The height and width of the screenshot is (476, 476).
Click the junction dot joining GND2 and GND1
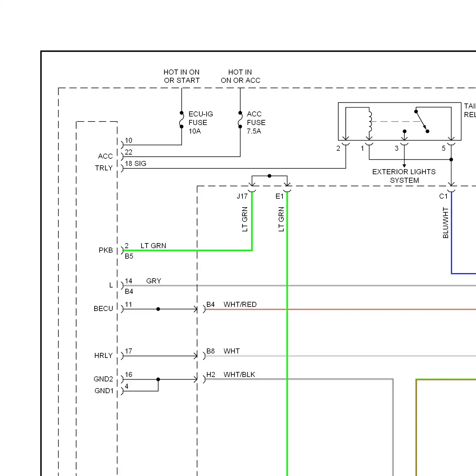[x=158, y=379]
